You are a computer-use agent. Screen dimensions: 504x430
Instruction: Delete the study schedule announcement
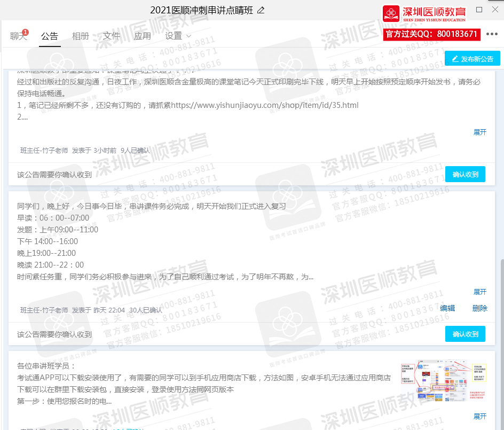pyautogui.click(x=479, y=308)
